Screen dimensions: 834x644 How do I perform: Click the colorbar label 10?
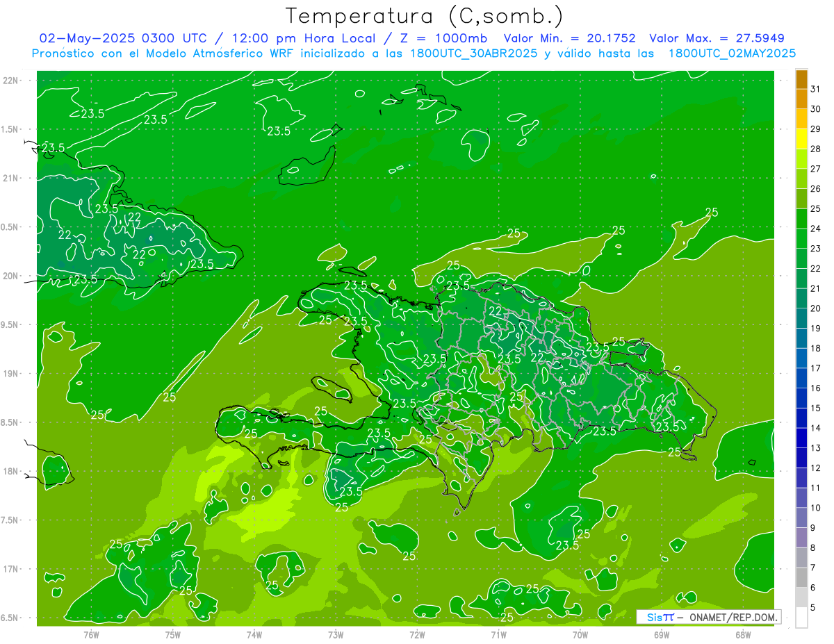coord(816,508)
